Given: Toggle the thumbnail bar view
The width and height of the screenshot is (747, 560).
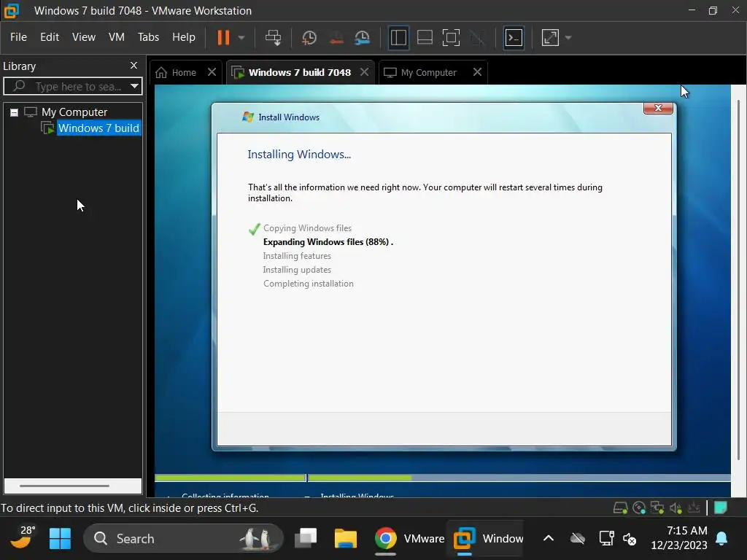Looking at the screenshot, I should [425, 38].
